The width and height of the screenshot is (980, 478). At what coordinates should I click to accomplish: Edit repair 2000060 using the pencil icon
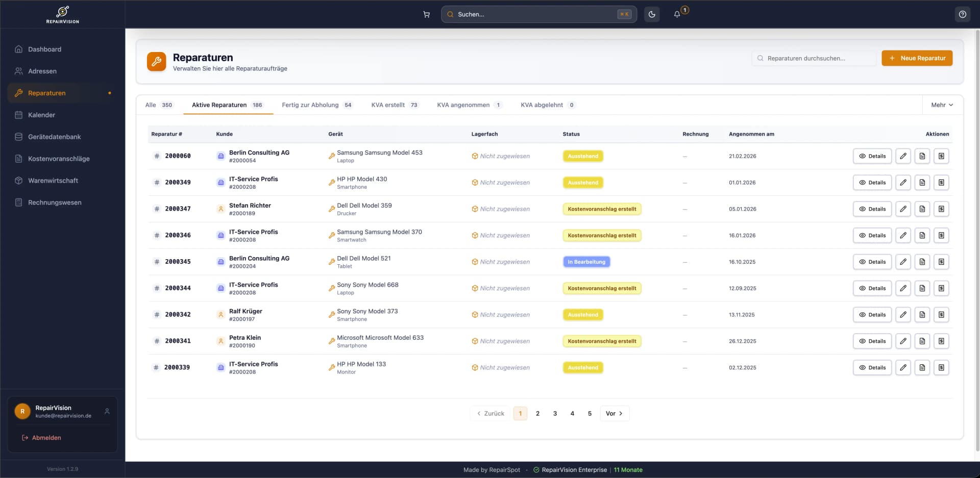tap(903, 156)
